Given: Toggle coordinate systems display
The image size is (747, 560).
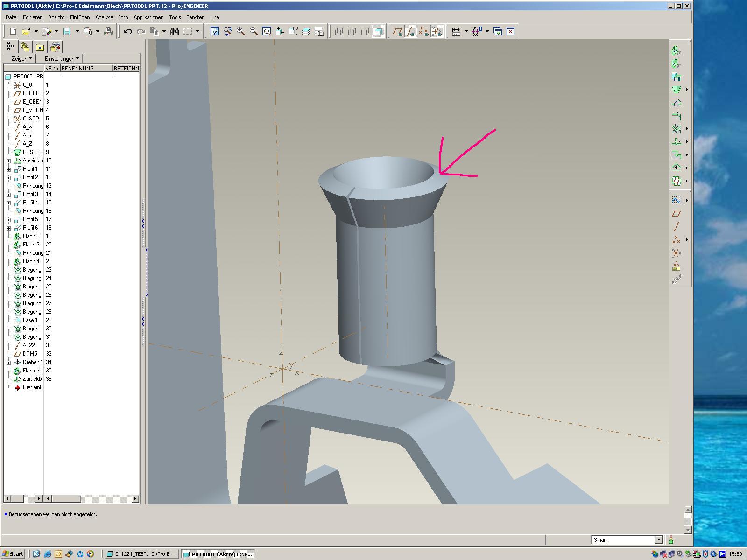Looking at the screenshot, I should point(437,31).
